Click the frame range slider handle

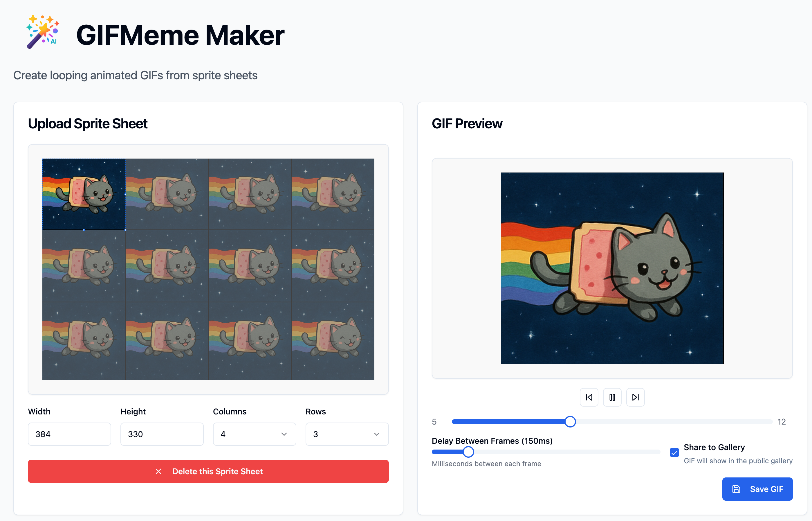[570, 422]
